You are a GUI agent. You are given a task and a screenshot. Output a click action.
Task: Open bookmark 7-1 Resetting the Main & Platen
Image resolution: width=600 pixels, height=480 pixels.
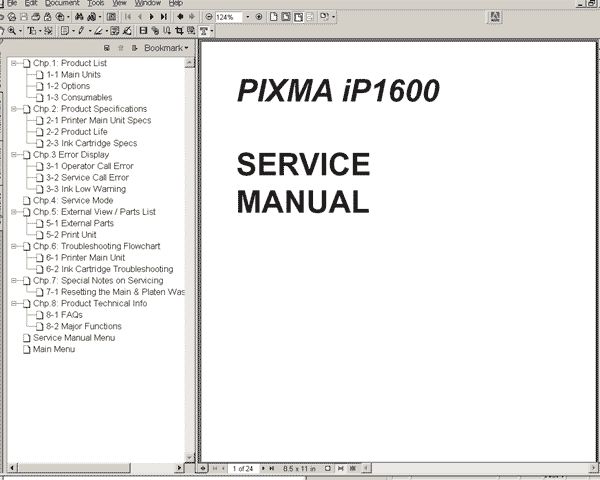tap(115, 292)
